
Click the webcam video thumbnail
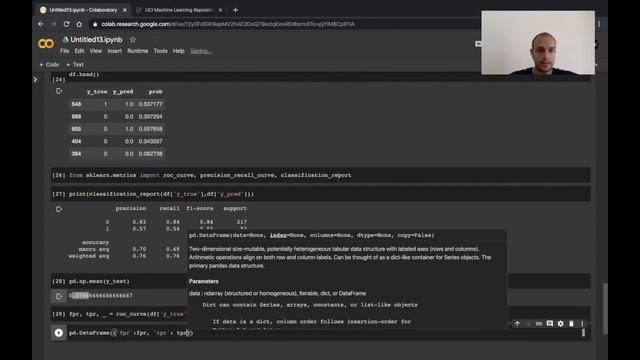538,42
